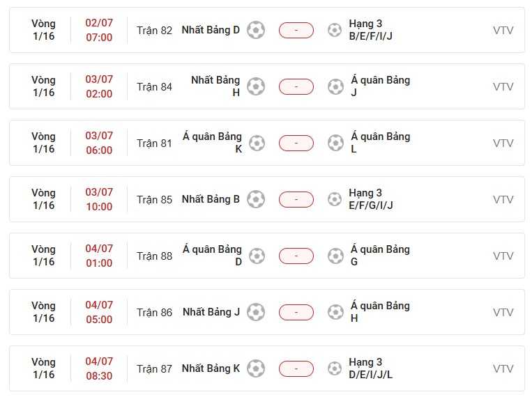532x397 pixels.
Task: Open team Nhất Bảng J name
Action: tap(211, 312)
